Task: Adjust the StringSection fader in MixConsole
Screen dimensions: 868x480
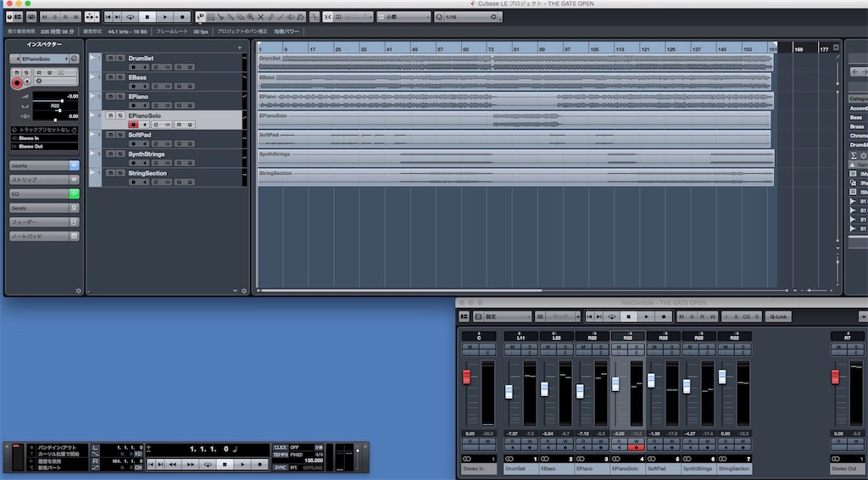Action: coord(722,377)
